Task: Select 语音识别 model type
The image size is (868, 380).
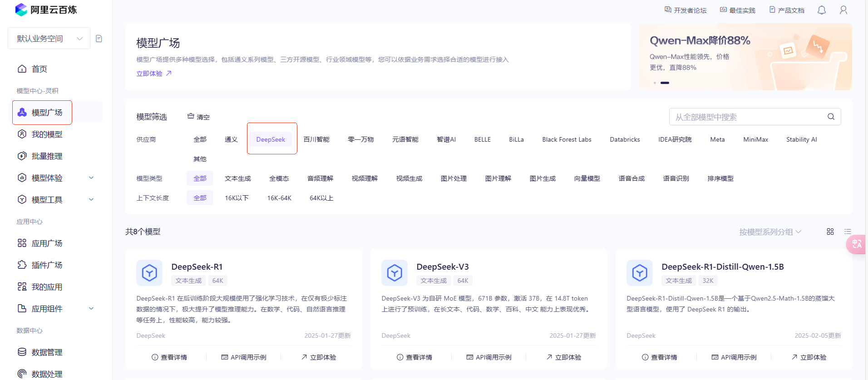Action: [x=676, y=178]
